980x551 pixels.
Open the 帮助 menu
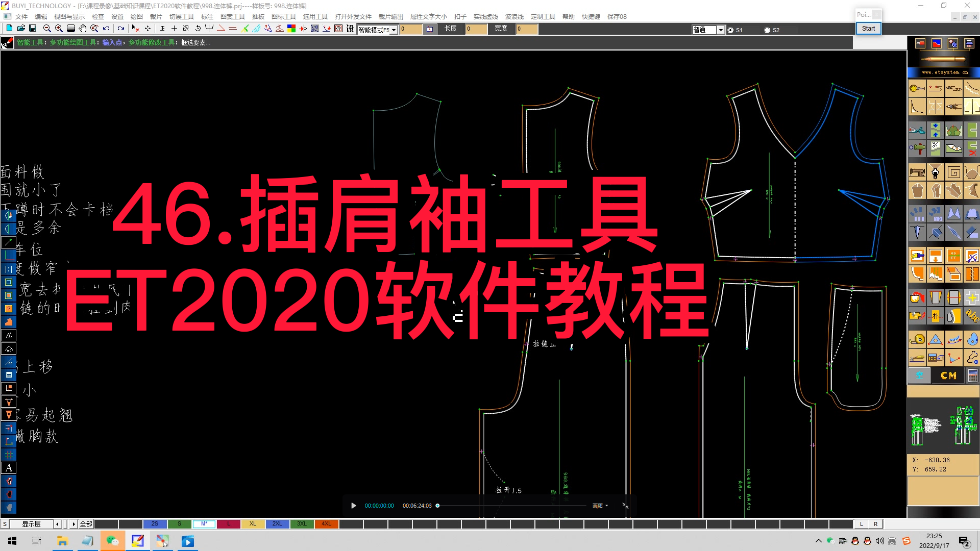coord(569,16)
